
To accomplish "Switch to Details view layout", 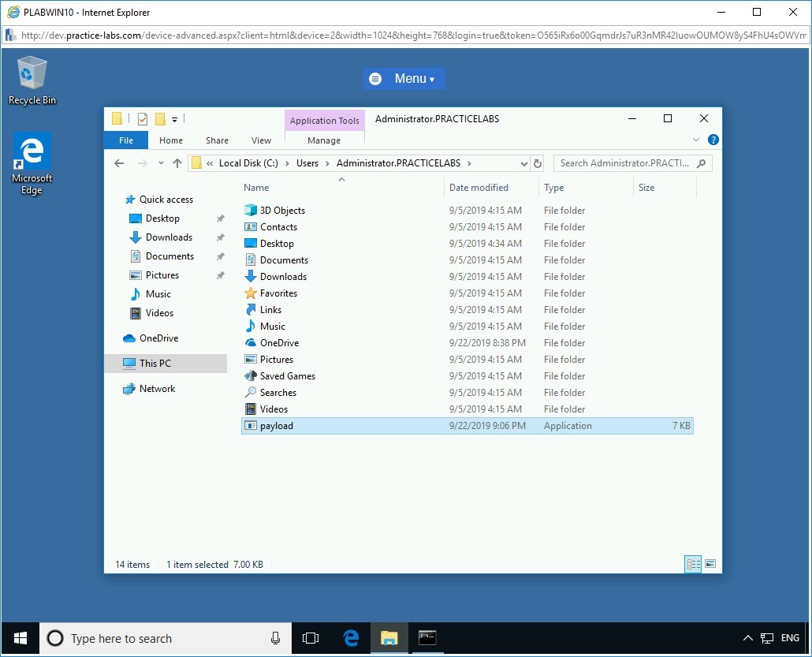I will click(694, 564).
